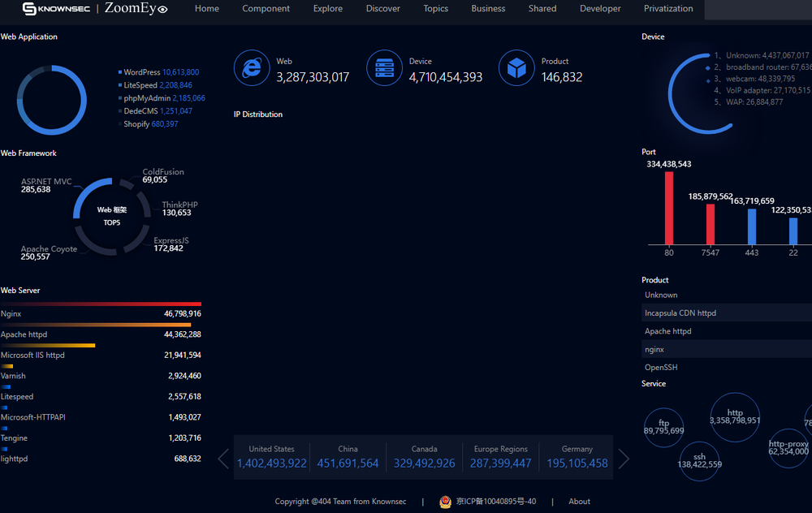Click the Apache httpd web server row
The image size is (812, 513).
tap(101, 334)
